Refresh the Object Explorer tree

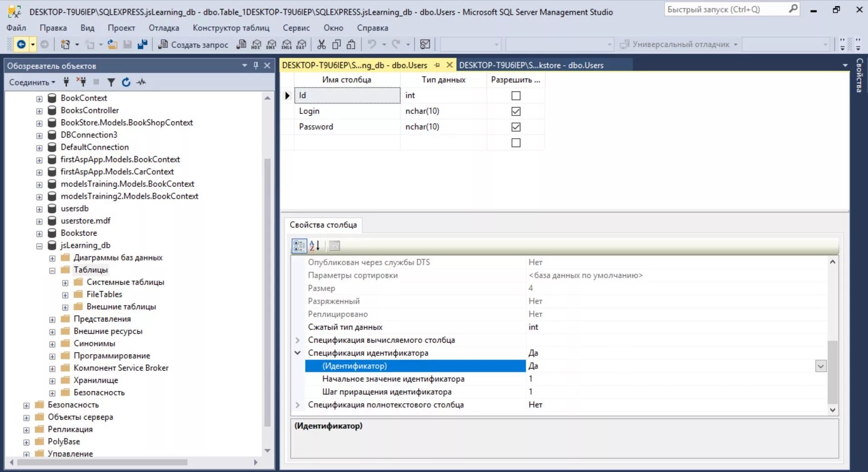(126, 82)
